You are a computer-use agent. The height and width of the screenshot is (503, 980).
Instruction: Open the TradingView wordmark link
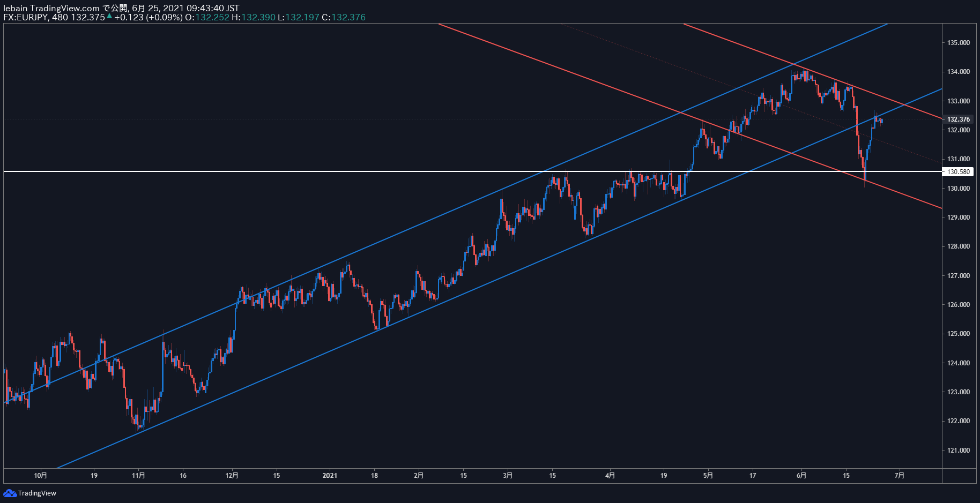click(x=37, y=493)
